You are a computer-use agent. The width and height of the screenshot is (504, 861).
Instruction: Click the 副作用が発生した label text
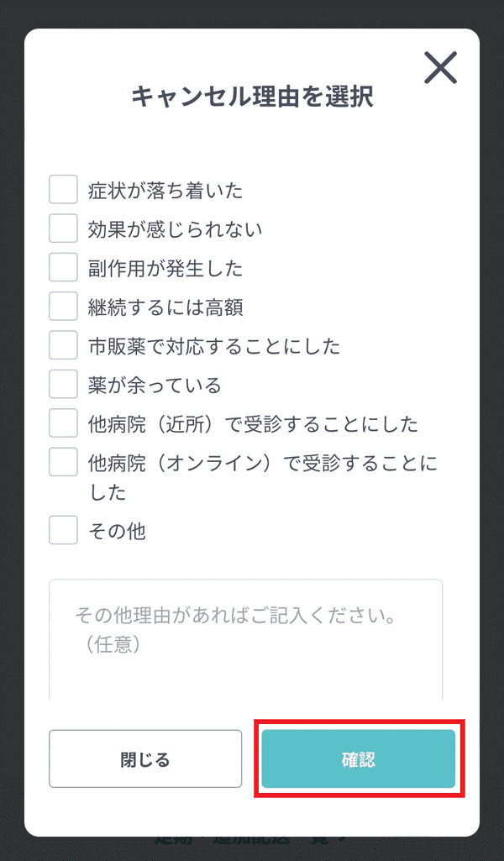point(165,269)
